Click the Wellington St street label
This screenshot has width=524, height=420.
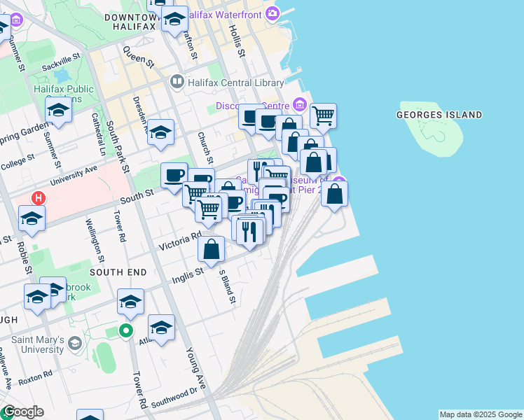coord(95,240)
